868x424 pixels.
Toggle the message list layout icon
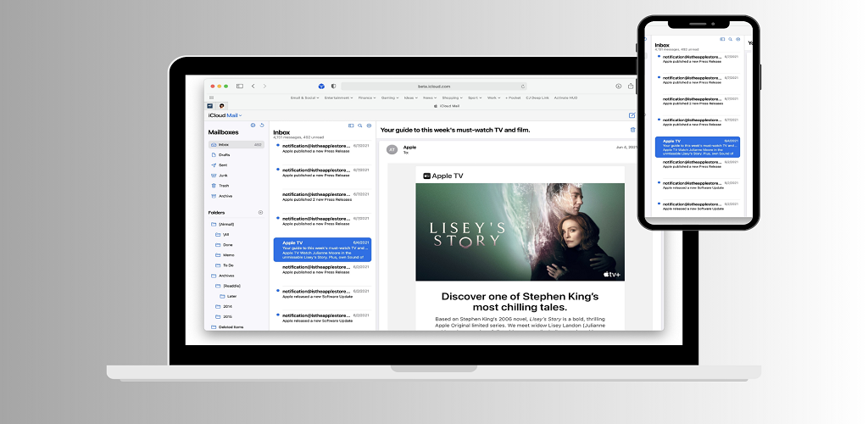click(350, 126)
